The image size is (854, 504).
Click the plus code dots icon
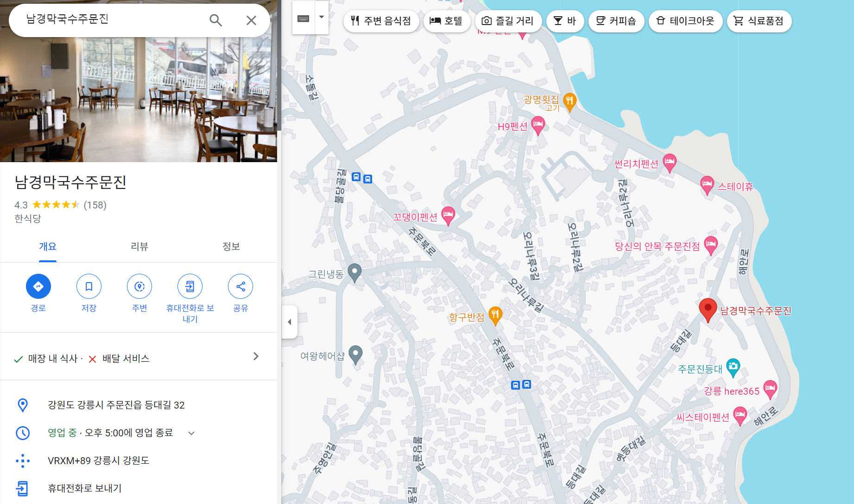coord(23,461)
